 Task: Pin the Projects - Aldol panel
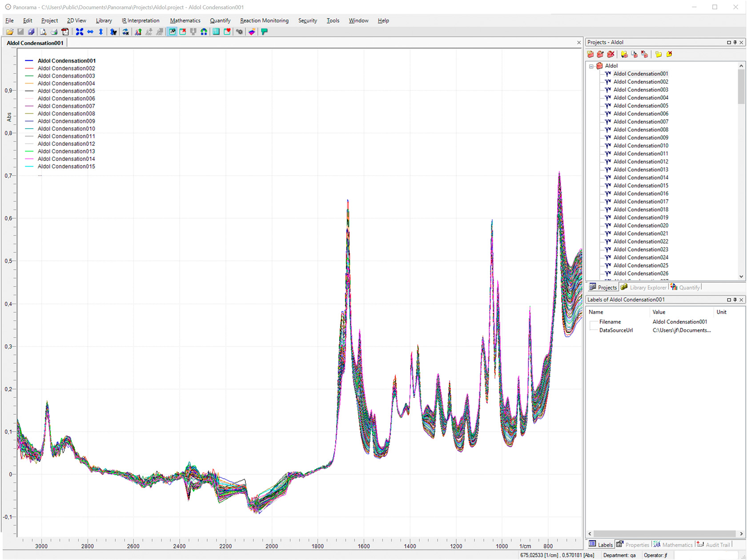coord(735,42)
